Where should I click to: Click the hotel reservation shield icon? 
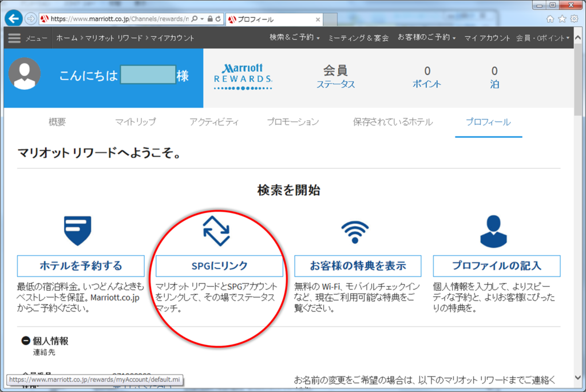coord(77,230)
